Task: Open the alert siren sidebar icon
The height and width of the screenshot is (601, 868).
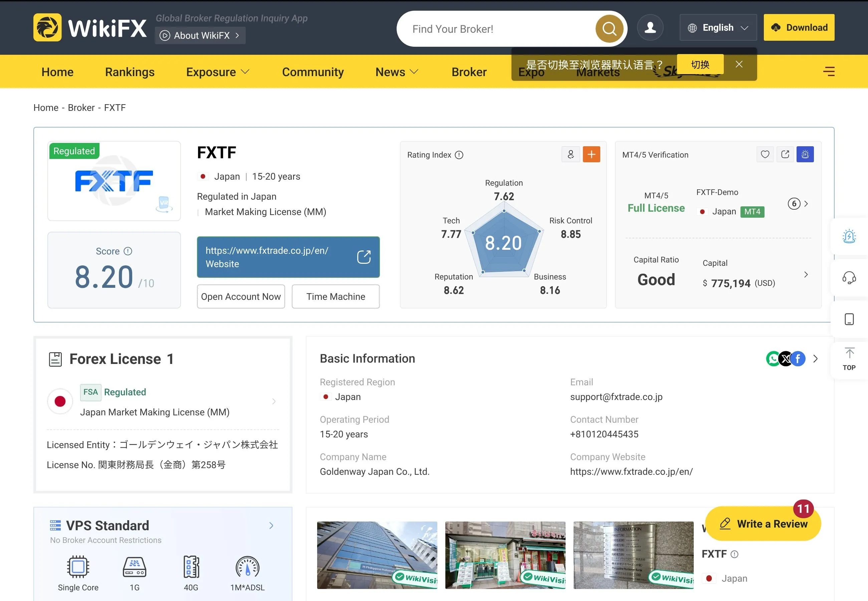Action: tap(849, 236)
